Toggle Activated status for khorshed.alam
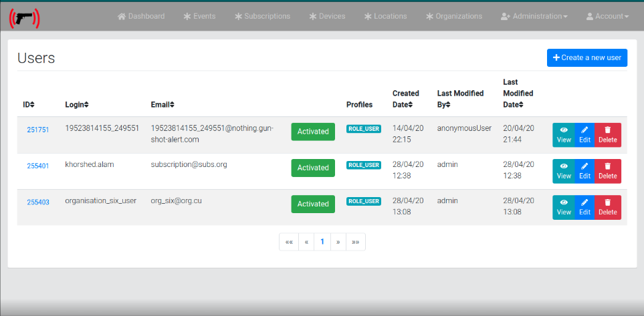This screenshot has width=644, height=316. click(x=313, y=168)
